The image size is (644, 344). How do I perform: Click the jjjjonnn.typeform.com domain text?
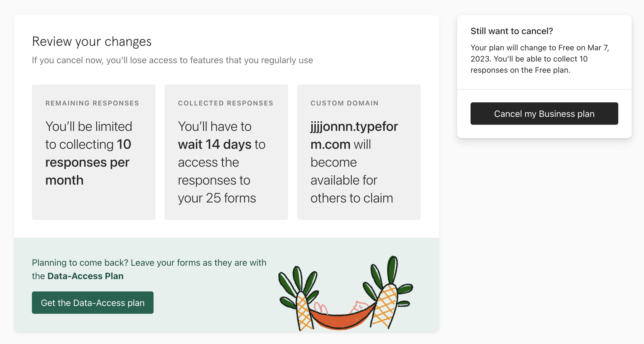tap(354, 135)
